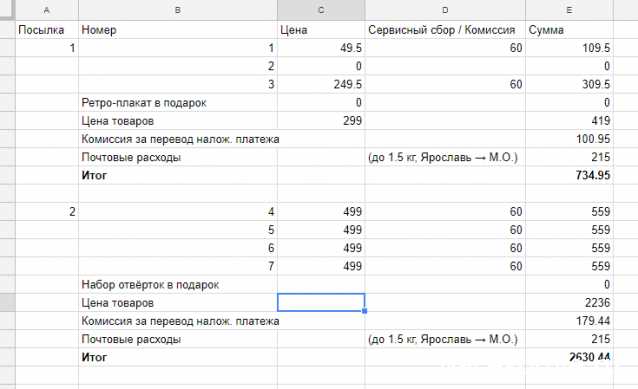Click the 'Номер' header cell
Screen dimensions: 638x389
point(178,30)
